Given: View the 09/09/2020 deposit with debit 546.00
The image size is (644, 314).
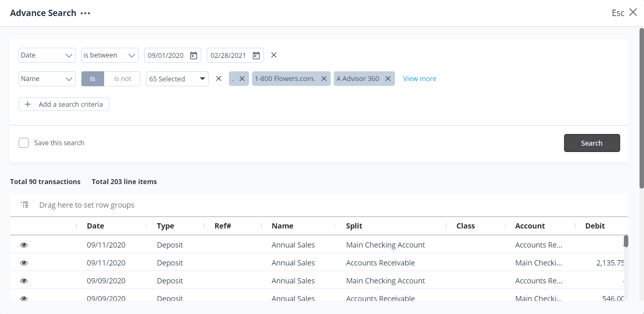Looking at the screenshot, I should [x=24, y=298].
